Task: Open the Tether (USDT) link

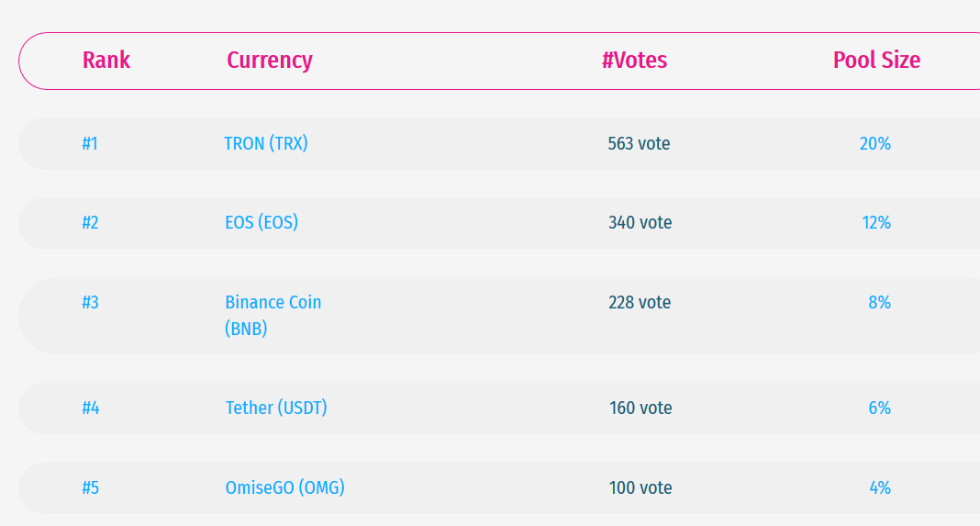Action: 276,408
